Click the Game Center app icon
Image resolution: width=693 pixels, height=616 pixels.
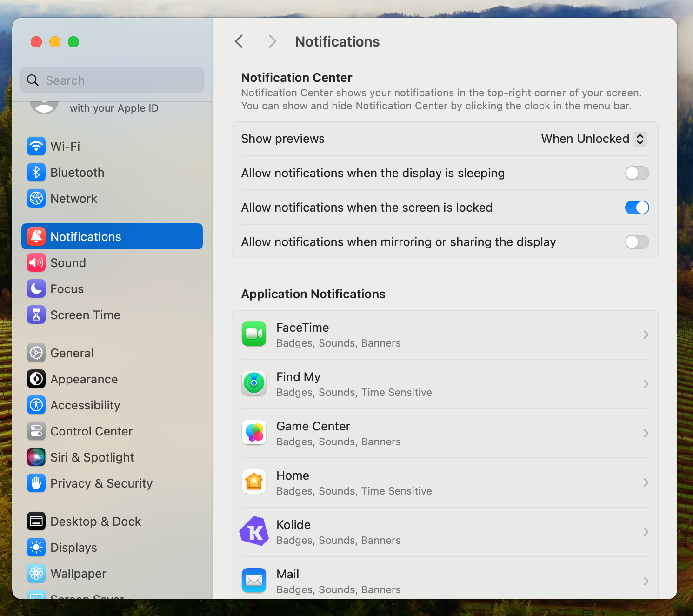coord(254,433)
